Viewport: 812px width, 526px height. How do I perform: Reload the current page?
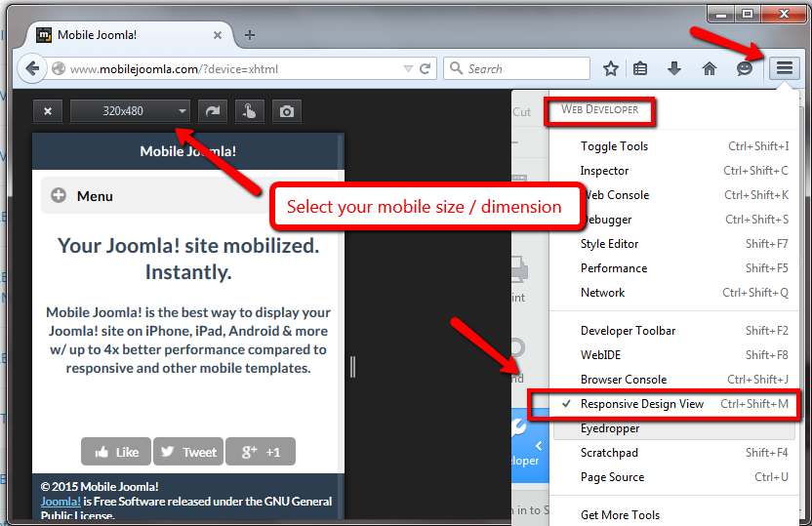(426, 69)
